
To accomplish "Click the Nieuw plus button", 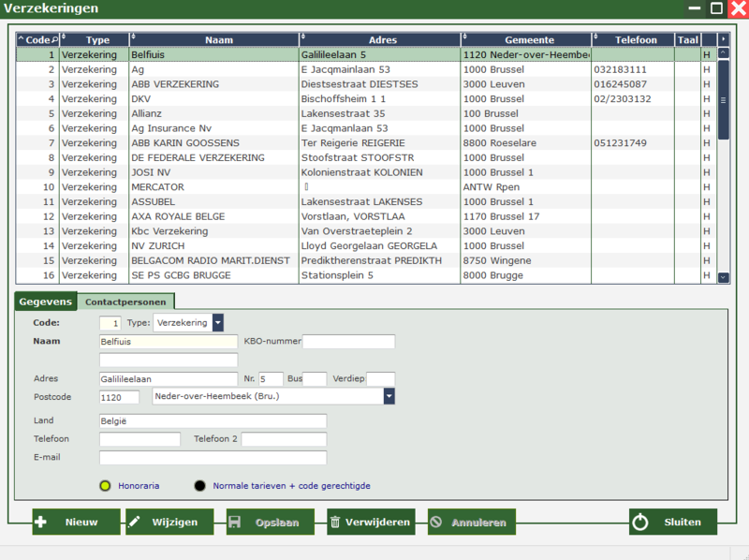I will [76, 522].
